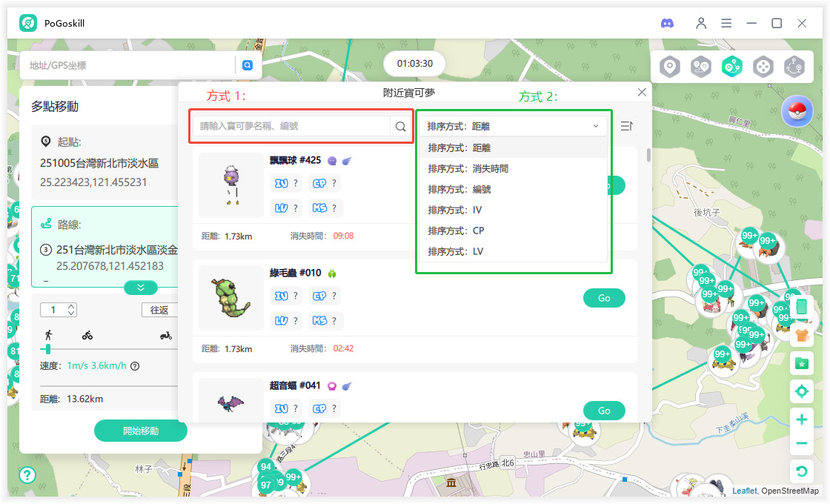Select the scooter speed icon
Viewport: 830px width, 504px height.
(x=166, y=335)
